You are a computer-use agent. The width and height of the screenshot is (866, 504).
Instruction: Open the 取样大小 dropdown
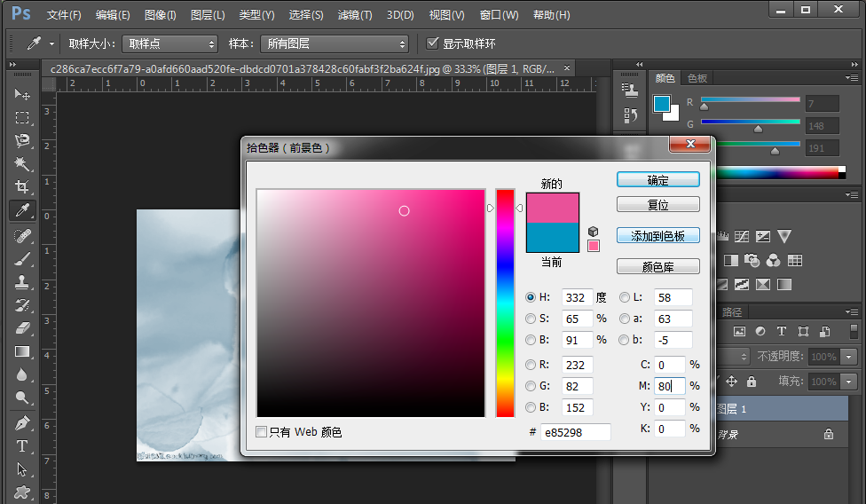(x=169, y=43)
